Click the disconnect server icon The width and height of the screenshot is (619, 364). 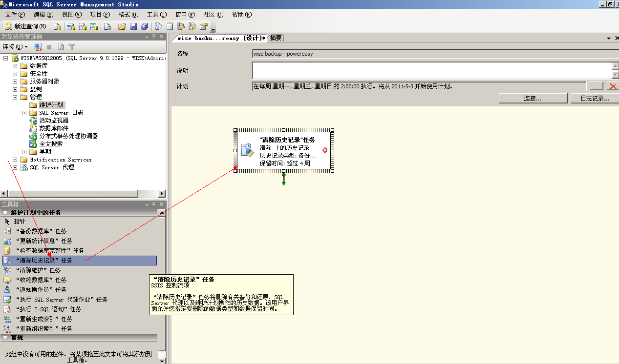pos(38,47)
